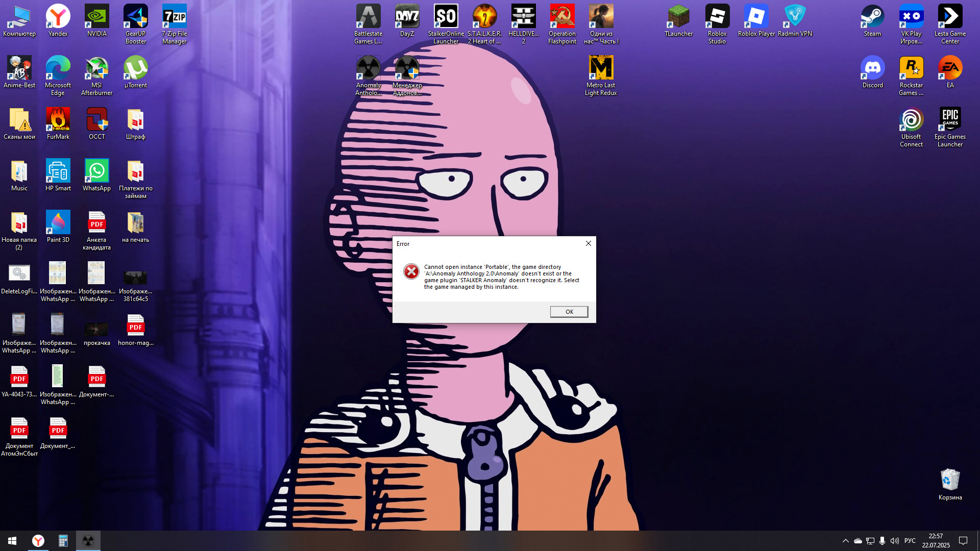Open WhatsApp desktop icon

97,175
